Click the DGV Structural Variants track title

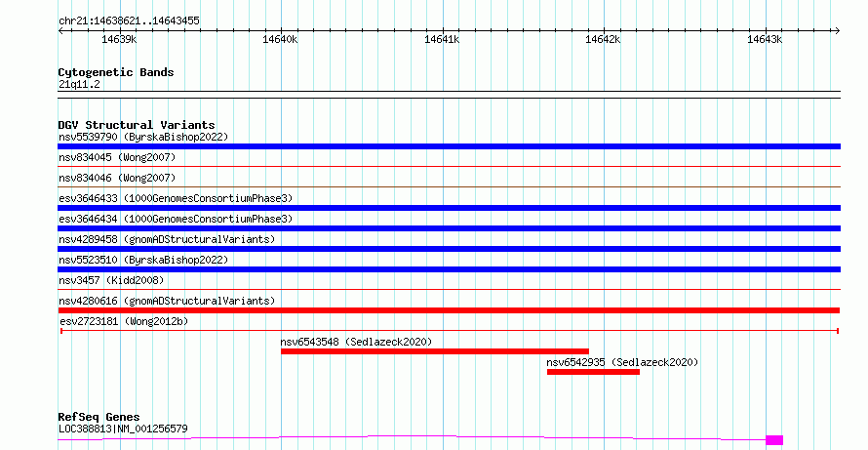pyautogui.click(x=137, y=125)
